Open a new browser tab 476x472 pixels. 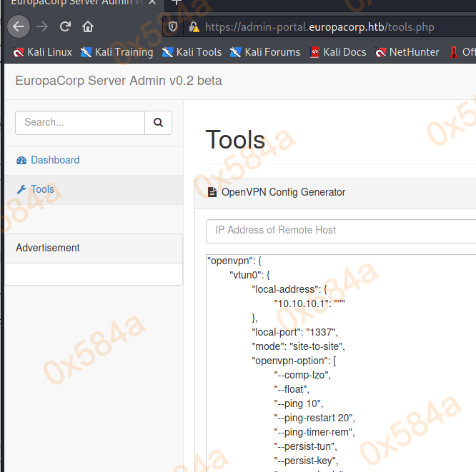pos(177,2)
